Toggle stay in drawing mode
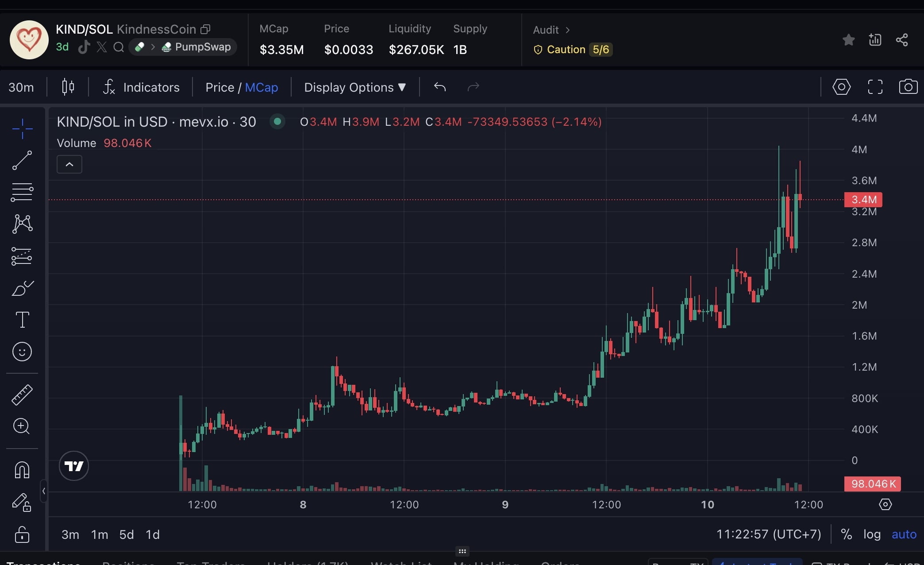 pos(22,502)
